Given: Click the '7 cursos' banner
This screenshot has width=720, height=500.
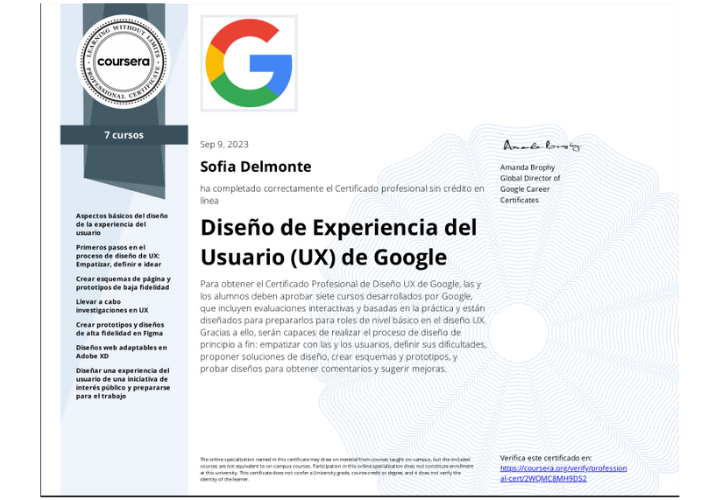Looking at the screenshot, I should [x=124, y=135].
